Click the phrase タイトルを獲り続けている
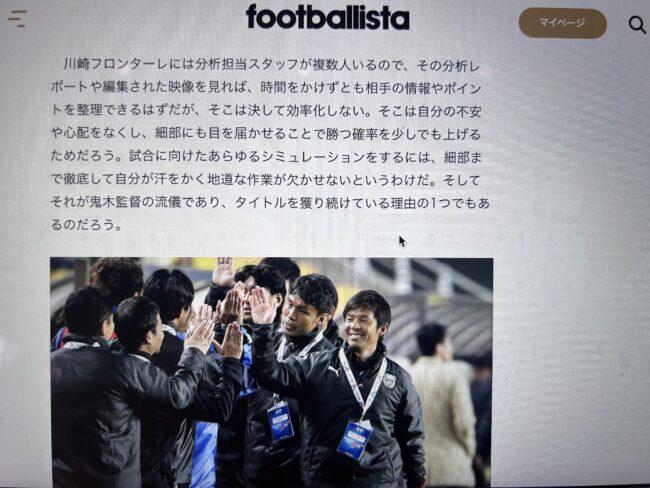 pyautogui.click(x=313, y=202)
